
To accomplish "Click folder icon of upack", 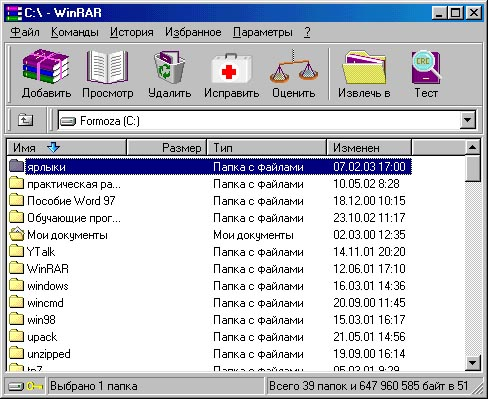I will [x=16, y=336].
